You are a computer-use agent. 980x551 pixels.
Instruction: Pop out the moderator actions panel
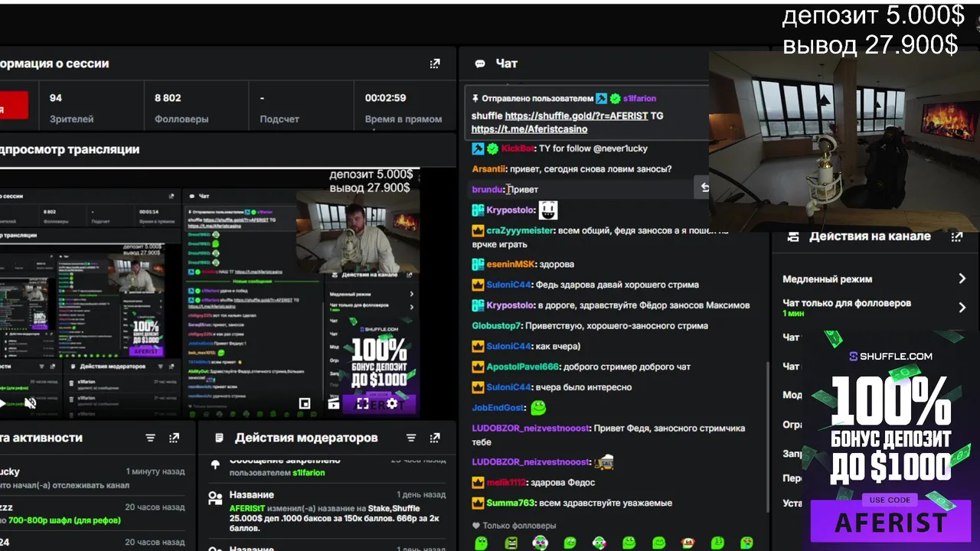[435, 438]
